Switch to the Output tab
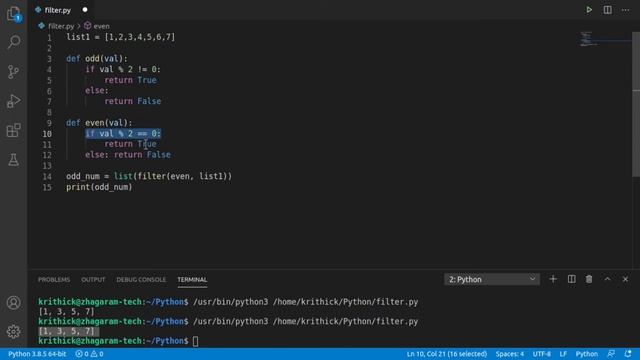Image resolution: width=640 pixels, height=360 pixels. (x=93, y=280)
